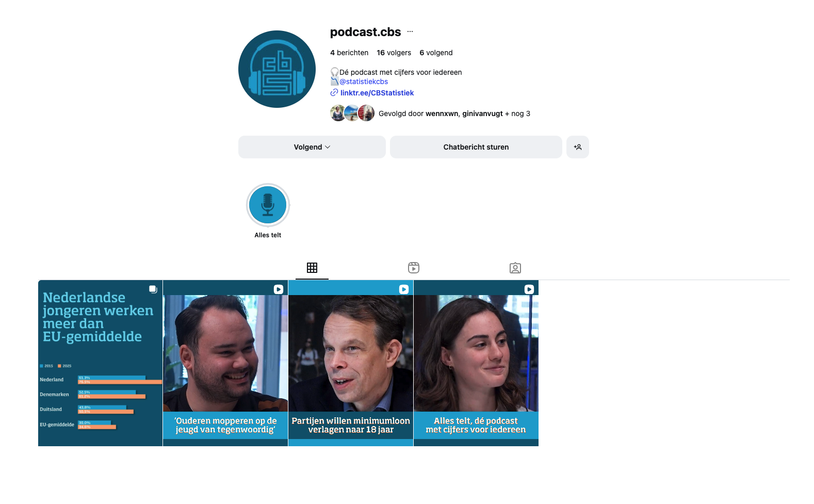Click the add similar accounts person icon

(578, 147)
